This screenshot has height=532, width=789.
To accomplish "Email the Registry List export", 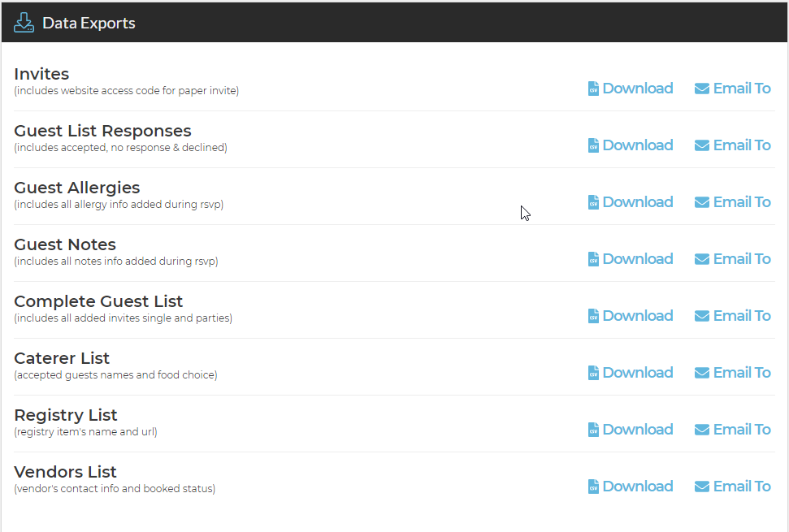I will pyautogui.click(x=732, y=430).
